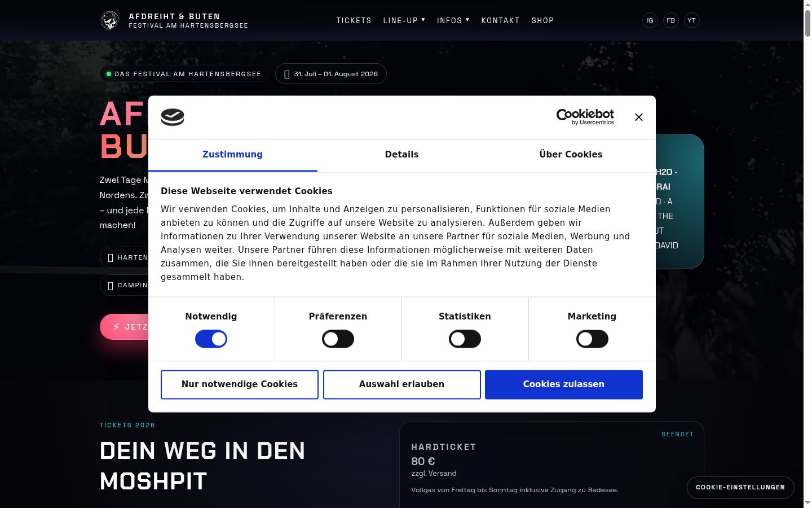This screenshot has height=508, width=812.
Task: Open COOKIE-EINSTELLUNGEN button
Action: point(740,487)
